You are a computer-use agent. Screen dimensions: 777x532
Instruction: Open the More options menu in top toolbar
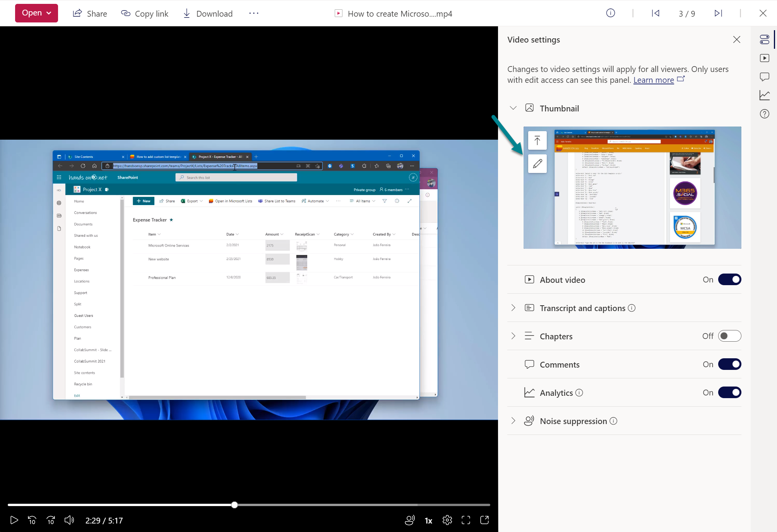[x=253, y=13]
